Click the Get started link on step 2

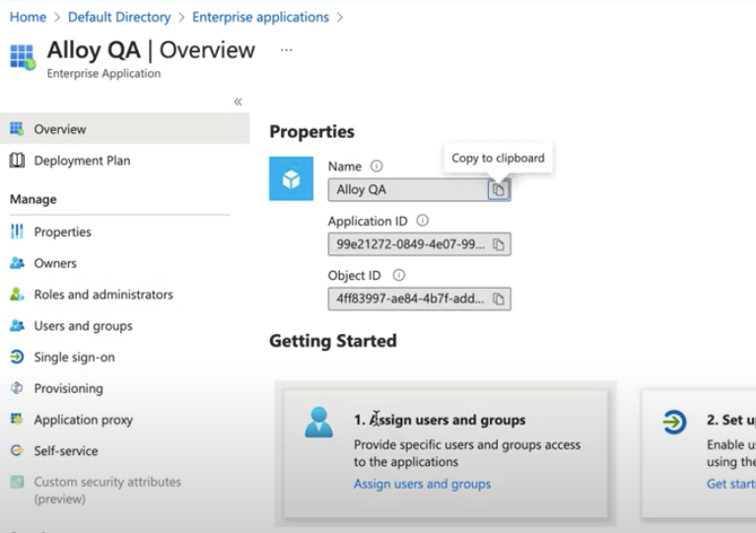[731, 484]
